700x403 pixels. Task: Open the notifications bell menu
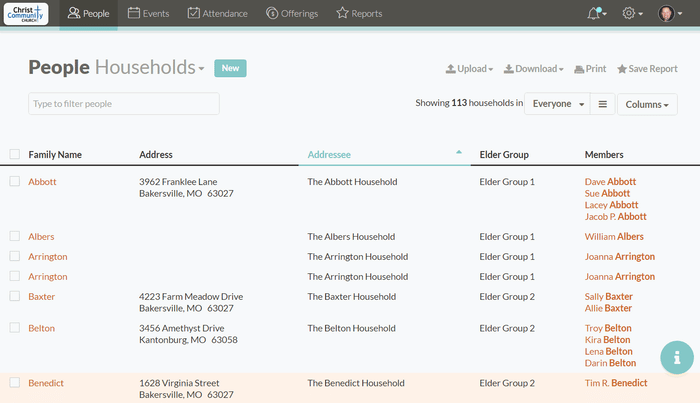[596, 13]
